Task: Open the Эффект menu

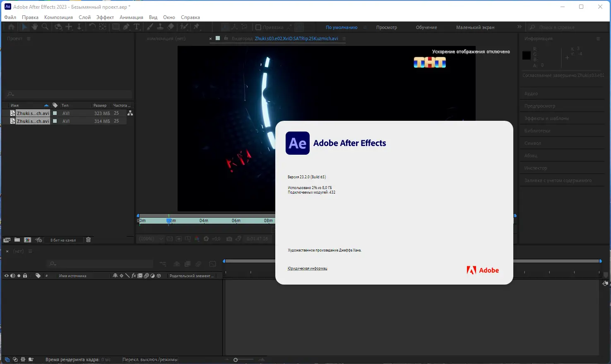Action: (105, 17)
